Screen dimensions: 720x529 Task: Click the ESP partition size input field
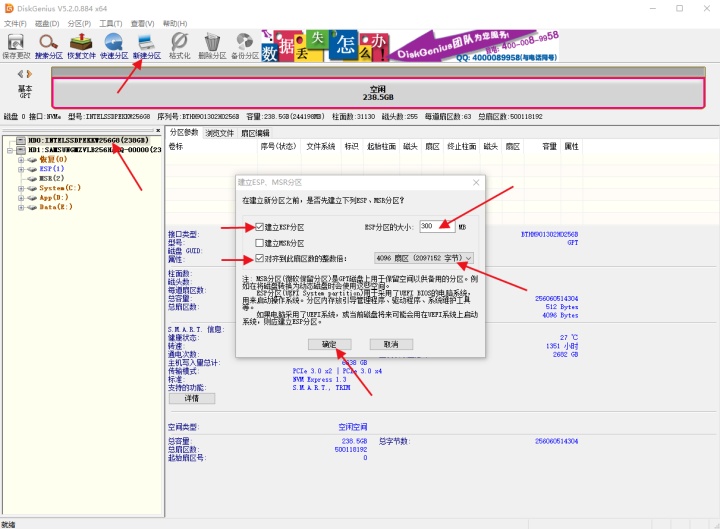pos(437,226)
